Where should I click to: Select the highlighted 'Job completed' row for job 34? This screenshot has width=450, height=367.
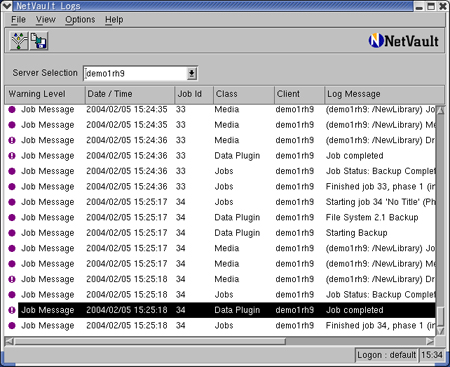[x=227, y=310]
